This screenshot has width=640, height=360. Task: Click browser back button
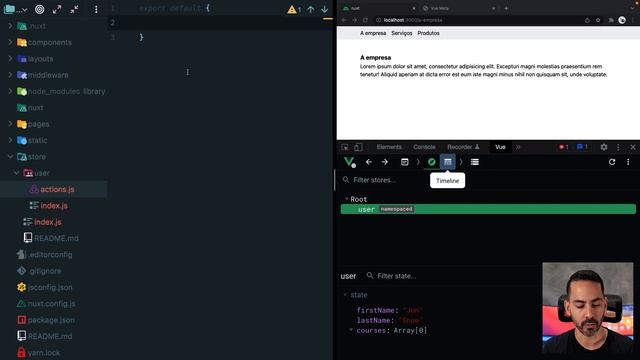pyautogui.click(x=344, y=20)
